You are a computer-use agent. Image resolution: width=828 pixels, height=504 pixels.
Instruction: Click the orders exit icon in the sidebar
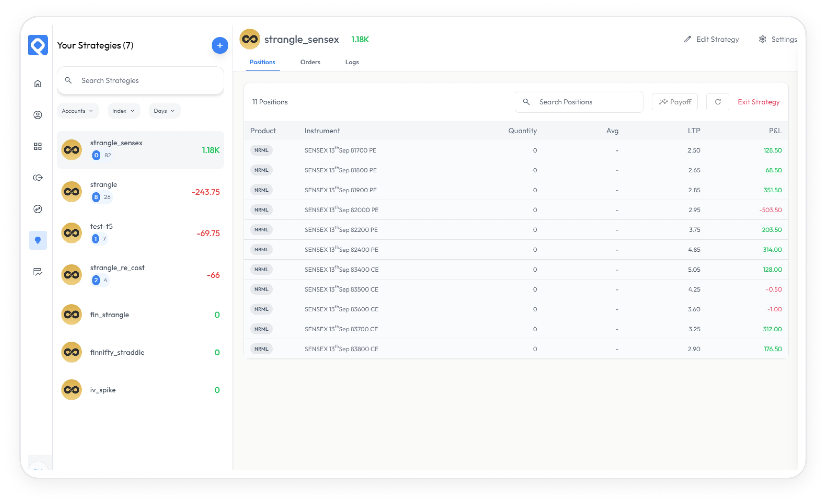click(38, 177)
